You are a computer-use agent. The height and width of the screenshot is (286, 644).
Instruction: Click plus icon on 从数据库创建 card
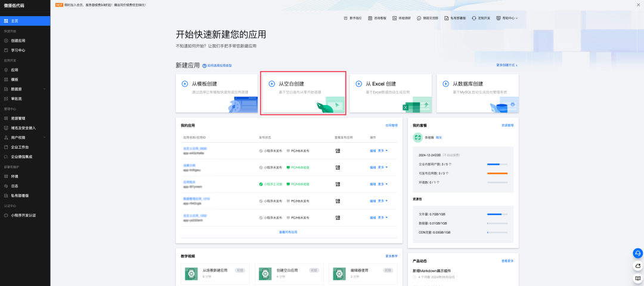pyautogui.click(x=446, y=84)
